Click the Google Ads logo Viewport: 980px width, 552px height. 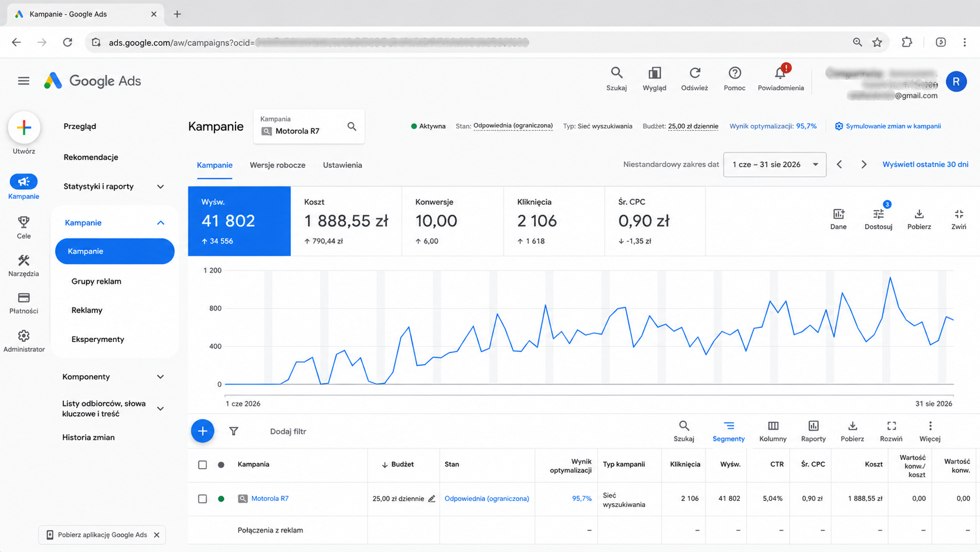(93, 81)
